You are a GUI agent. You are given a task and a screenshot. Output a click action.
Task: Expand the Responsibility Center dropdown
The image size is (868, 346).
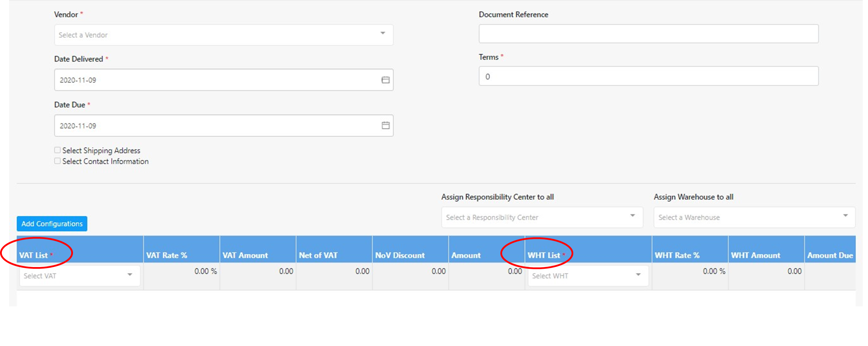(542, 217)
